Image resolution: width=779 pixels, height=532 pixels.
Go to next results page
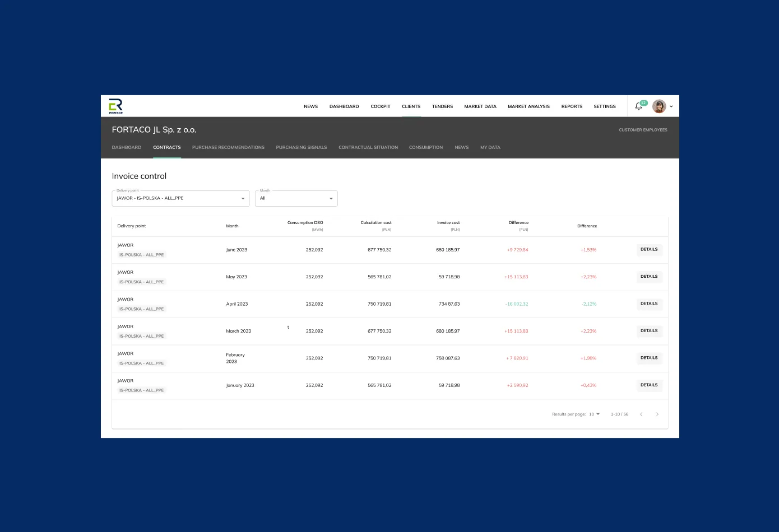(x=657, y=414)
